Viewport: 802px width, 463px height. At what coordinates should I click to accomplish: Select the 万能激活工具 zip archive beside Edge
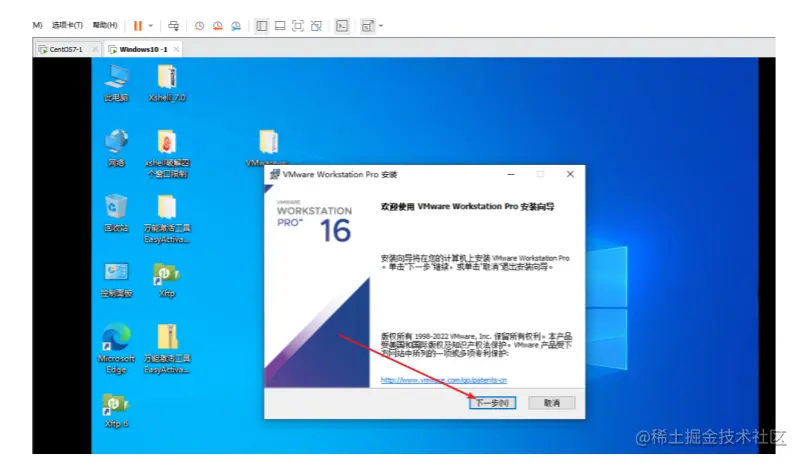[x=167, y=349]
